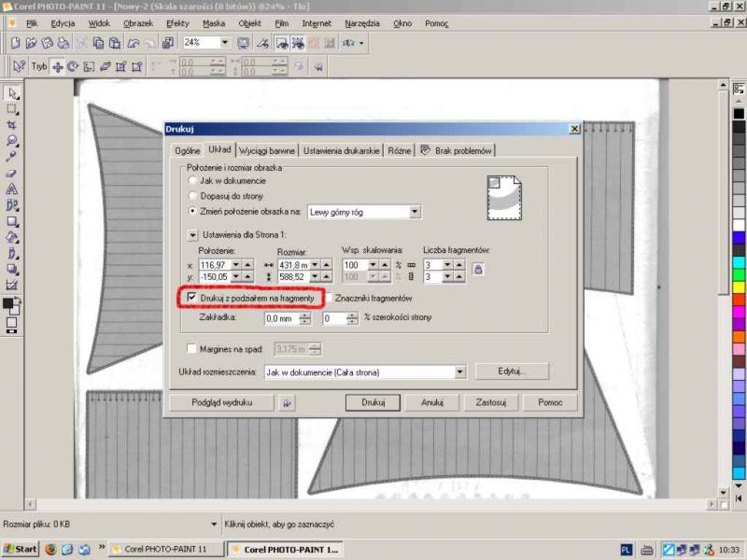Enable the 'Margines na spad' checkbox
This screenshot has height=560, width=747.
191,349
